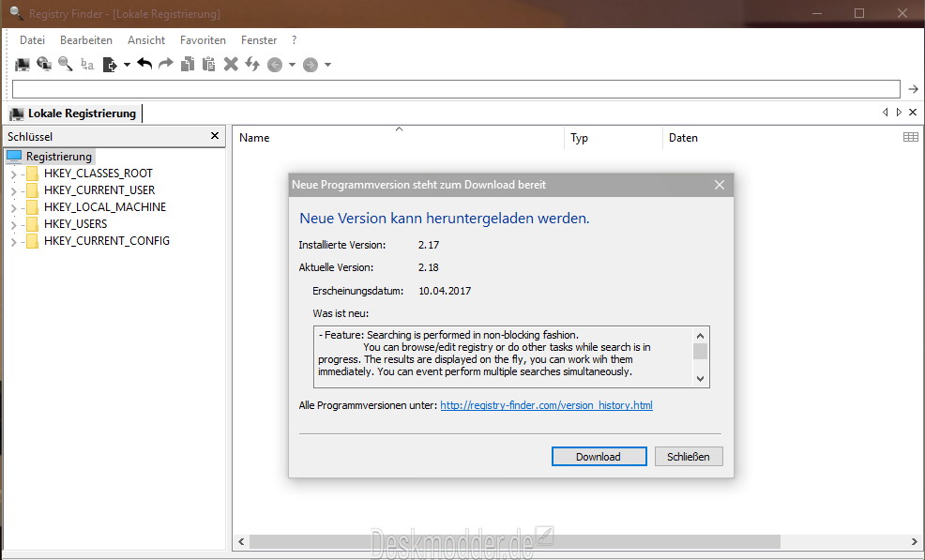Open the Datei menu
The height and width of the screenshot is (560, 925).
pos(33,40)
